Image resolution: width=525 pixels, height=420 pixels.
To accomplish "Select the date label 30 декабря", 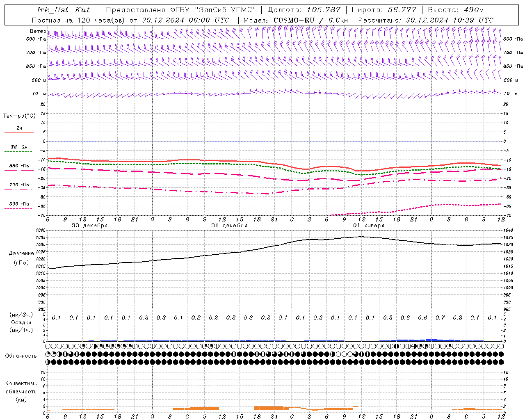I will pyautogui.click(x=90, y=226).
